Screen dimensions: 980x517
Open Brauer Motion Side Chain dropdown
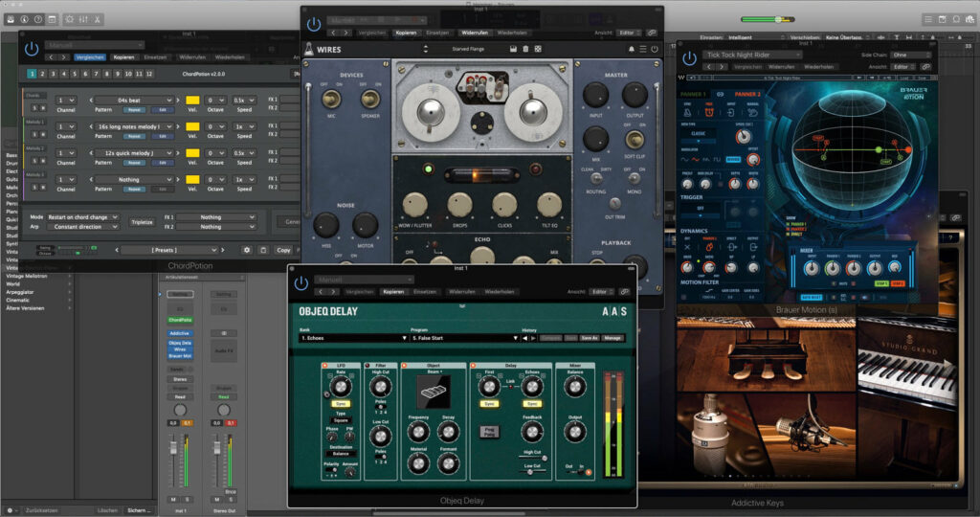click(911, 55)
